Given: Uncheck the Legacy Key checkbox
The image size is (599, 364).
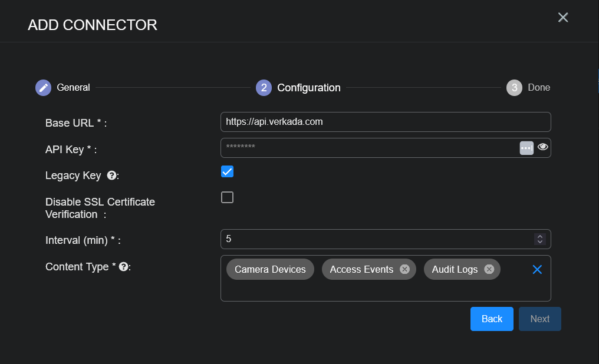Looking at the screenshot, I should [x=227, y=171].
